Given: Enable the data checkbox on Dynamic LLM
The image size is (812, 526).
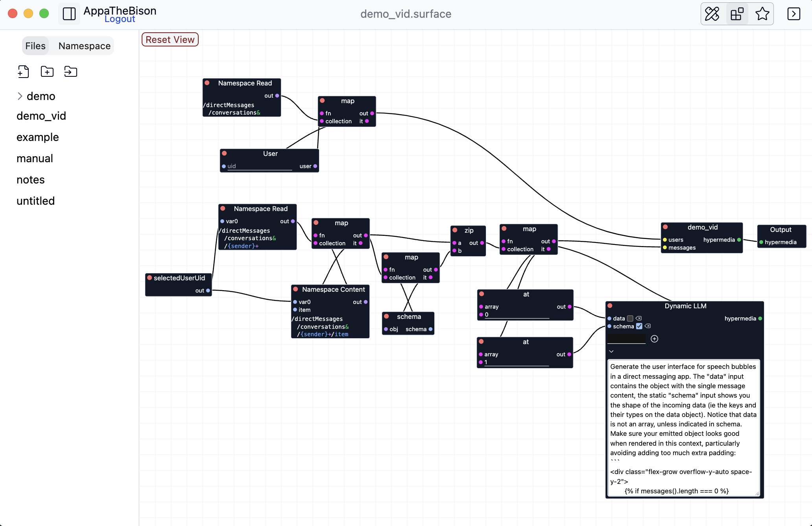Looking at the screenshot, I should pos(630,318).
